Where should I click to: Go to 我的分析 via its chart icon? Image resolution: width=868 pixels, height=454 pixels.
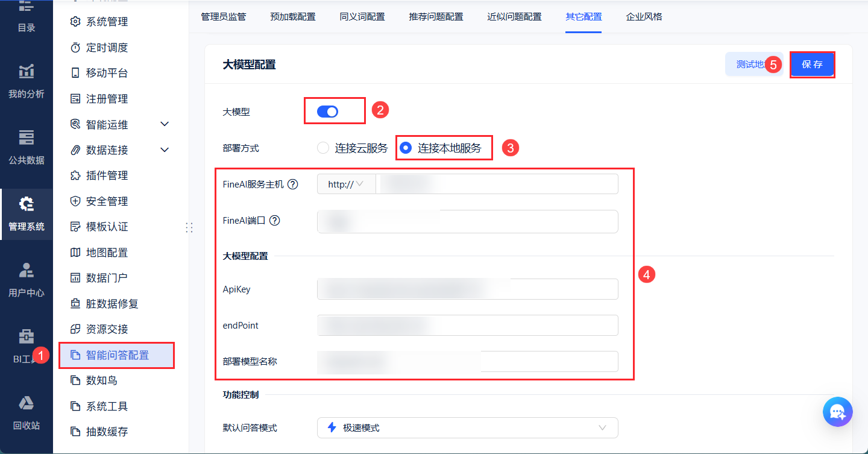click(27, 71)
